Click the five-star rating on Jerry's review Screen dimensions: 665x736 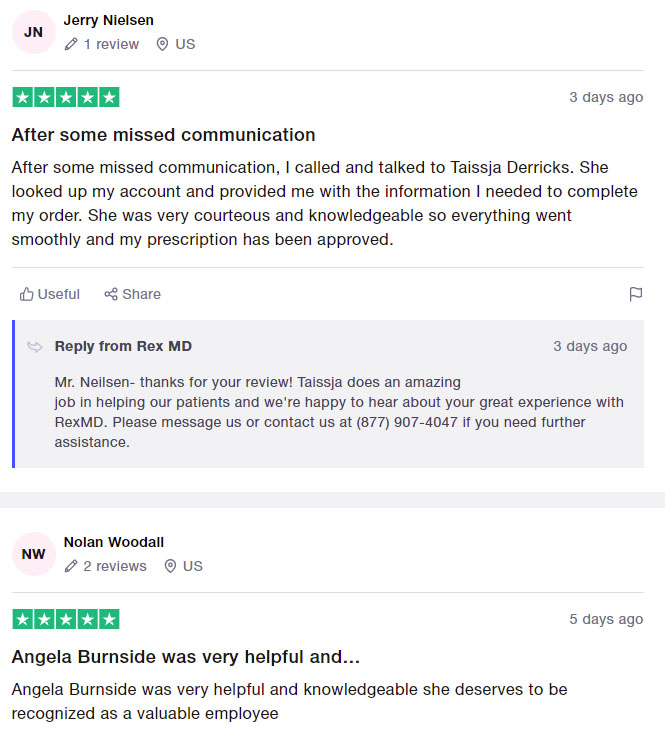(x=66, y=98)
